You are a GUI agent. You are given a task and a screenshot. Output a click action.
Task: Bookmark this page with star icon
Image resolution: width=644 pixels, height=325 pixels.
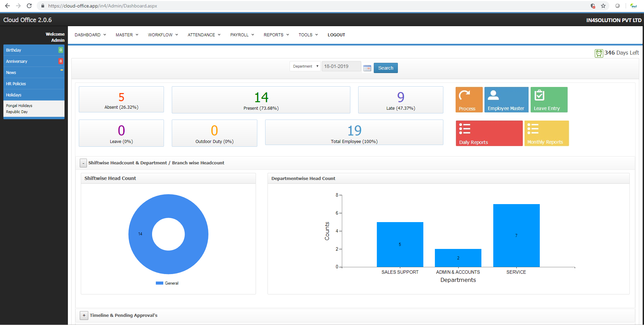point(603,6)
